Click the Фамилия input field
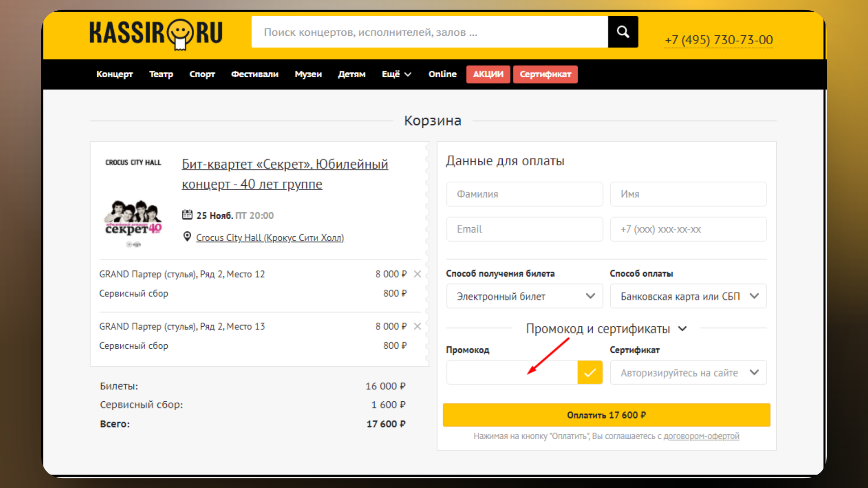 524,194
